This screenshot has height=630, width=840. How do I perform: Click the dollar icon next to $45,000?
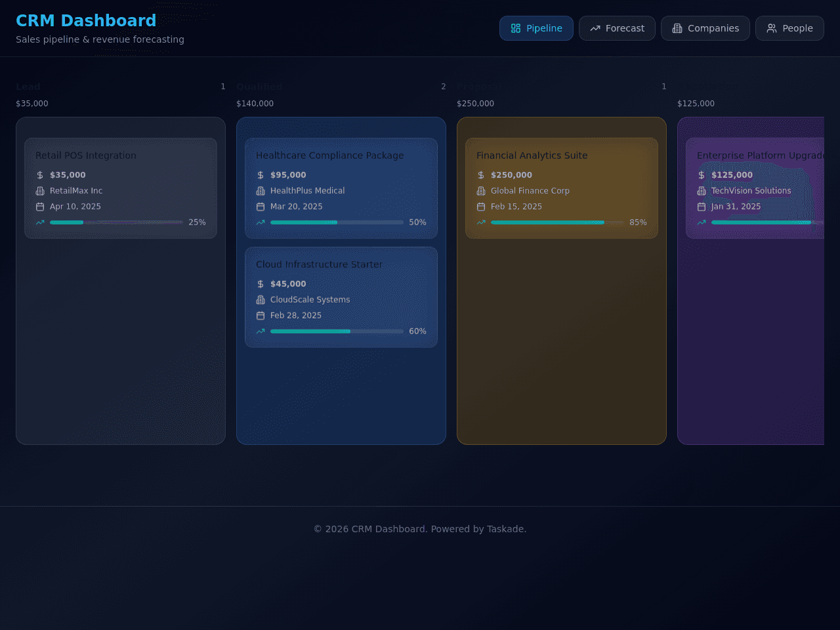[261, 284]
